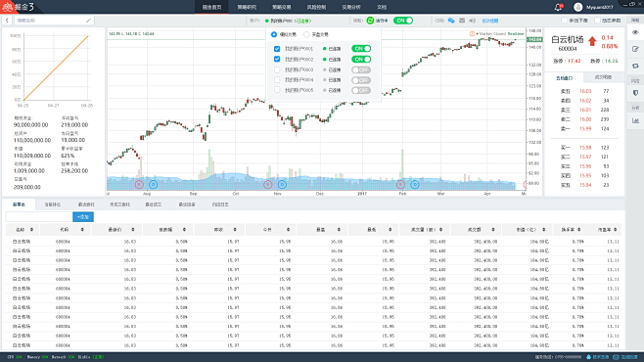
Task: Click the eye icon in right sidebar
Action: (x=635, y=32)
